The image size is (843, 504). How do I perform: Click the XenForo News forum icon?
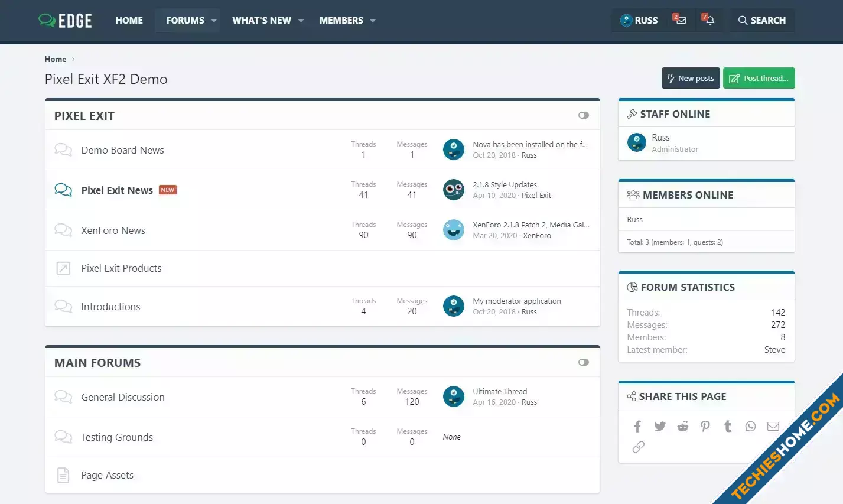tap(63, 230)
